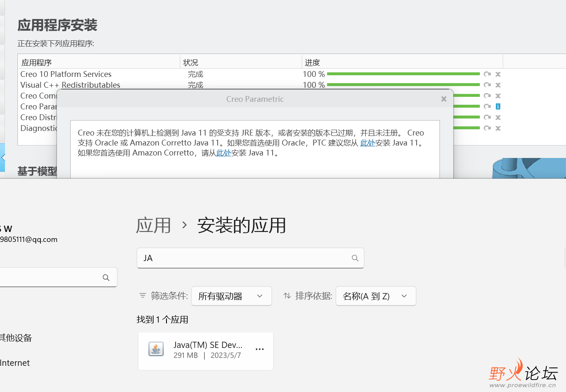The image size is (566, 392).
Task: Open blue info icon on Creo Paran row
Action: [x=498, y=106]
